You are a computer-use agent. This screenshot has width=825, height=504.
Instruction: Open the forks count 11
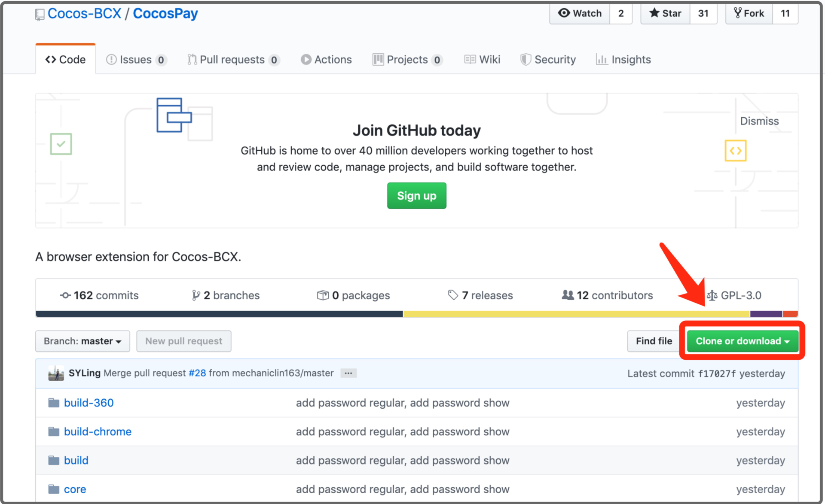coord(785,13)
